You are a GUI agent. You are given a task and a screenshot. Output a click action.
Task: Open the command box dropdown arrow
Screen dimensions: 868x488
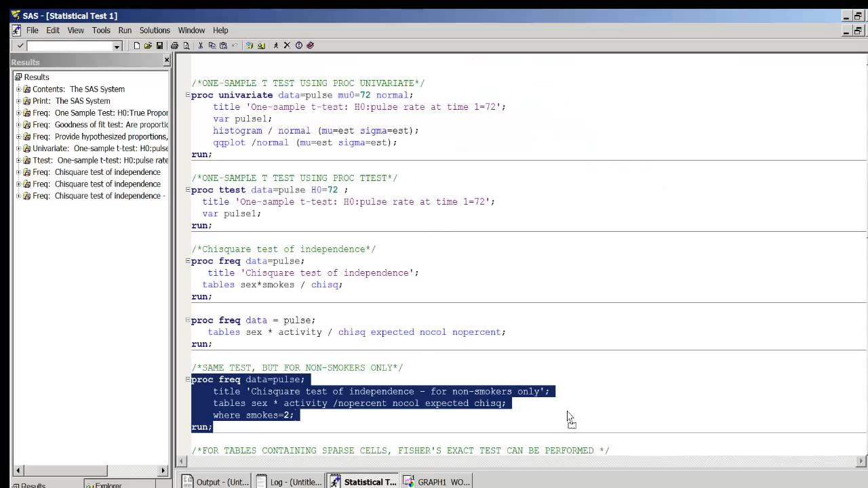[117, 46]
